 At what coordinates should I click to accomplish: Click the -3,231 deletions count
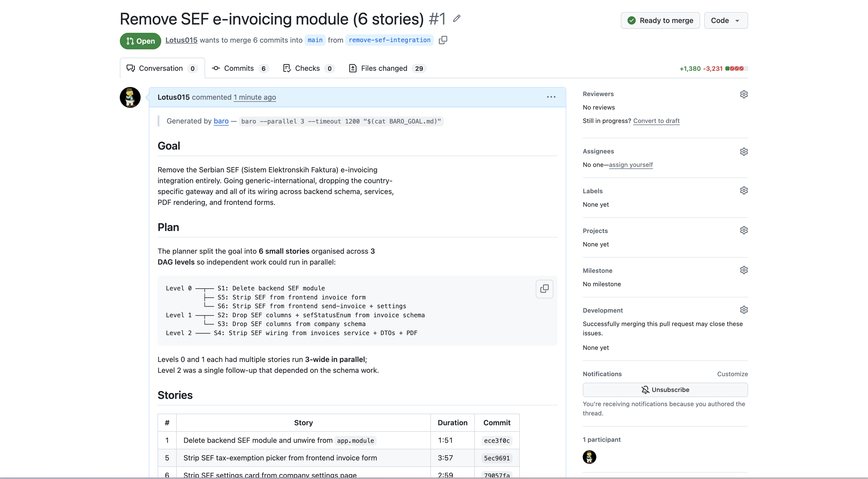coord(713,68)
